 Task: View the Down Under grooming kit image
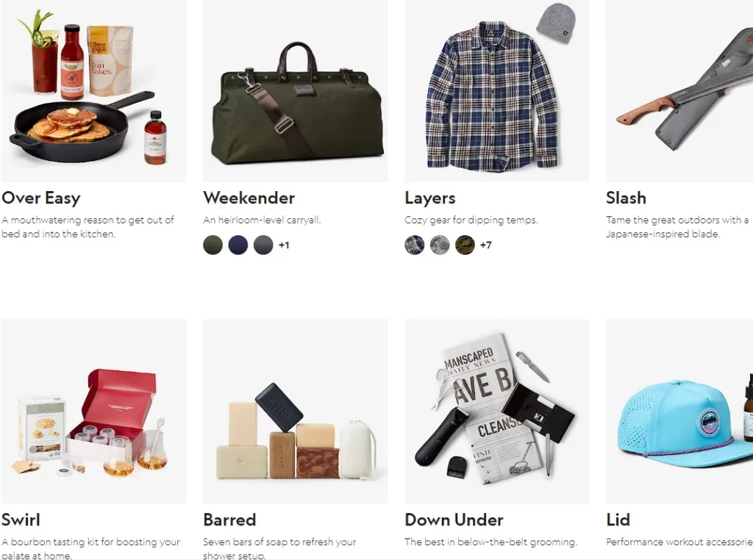pyautogui.click(x=496, y=412)
